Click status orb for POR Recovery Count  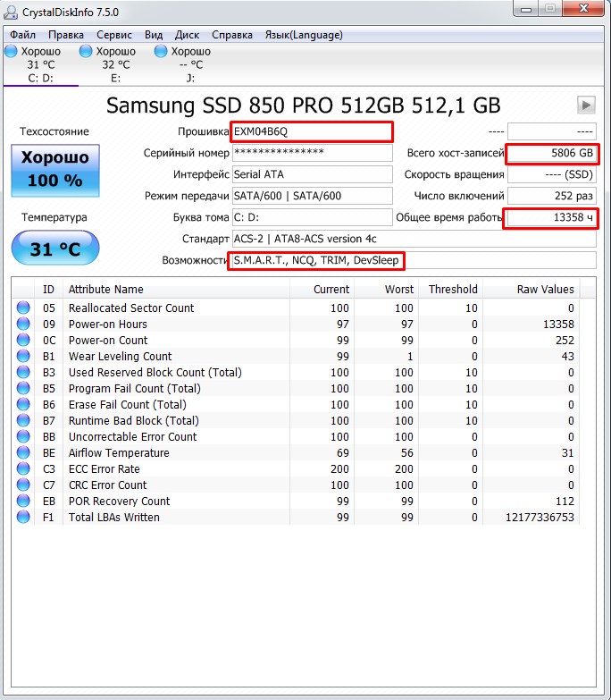pos(23,501)
